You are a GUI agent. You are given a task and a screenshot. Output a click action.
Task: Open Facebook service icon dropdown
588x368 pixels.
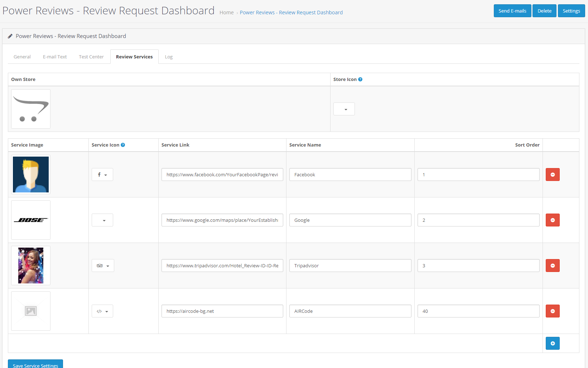(x=102, y=175)
